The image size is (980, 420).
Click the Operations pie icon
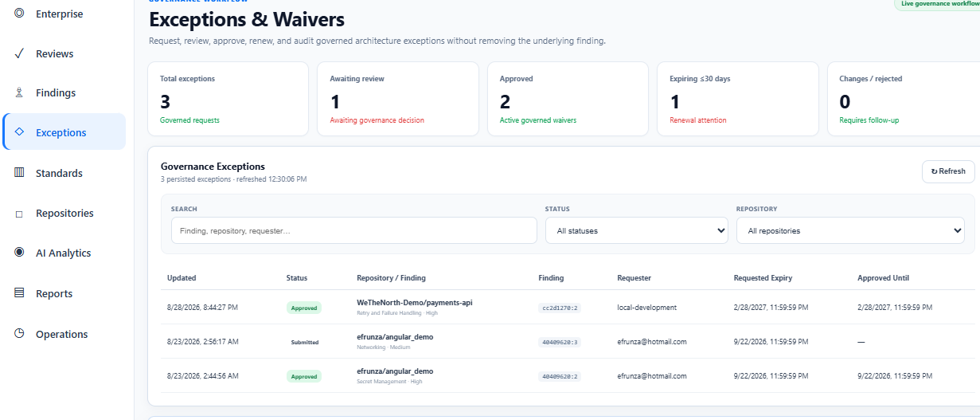click(x=19, y=334)
